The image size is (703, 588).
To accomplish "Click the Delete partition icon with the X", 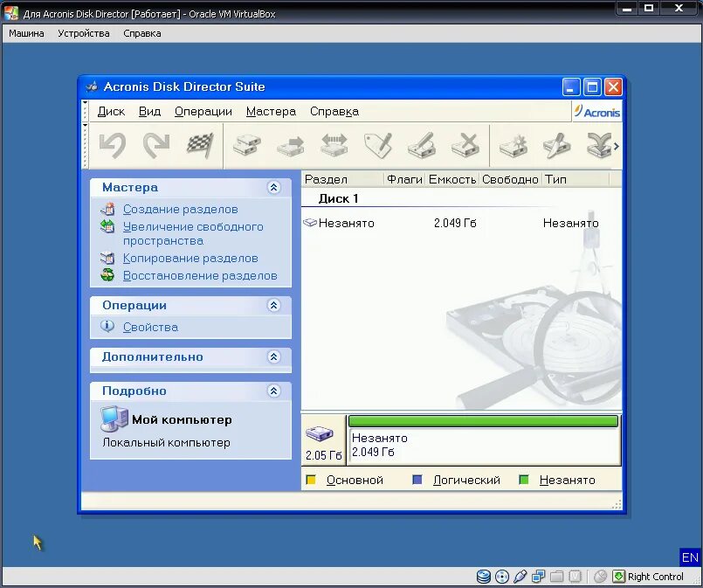I will [x=465, y=145].
